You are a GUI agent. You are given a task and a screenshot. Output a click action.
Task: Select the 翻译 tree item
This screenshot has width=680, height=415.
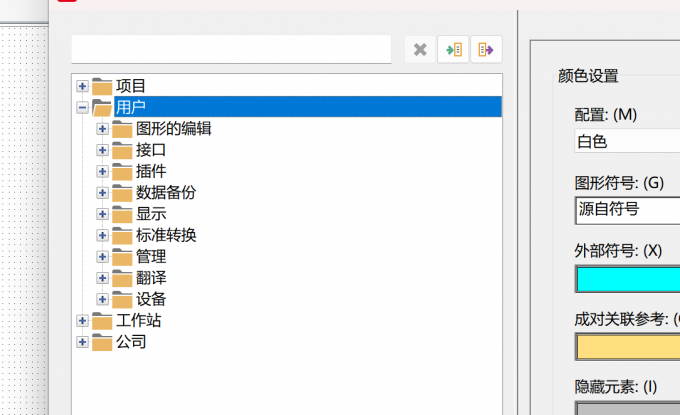tap(151, 278)
